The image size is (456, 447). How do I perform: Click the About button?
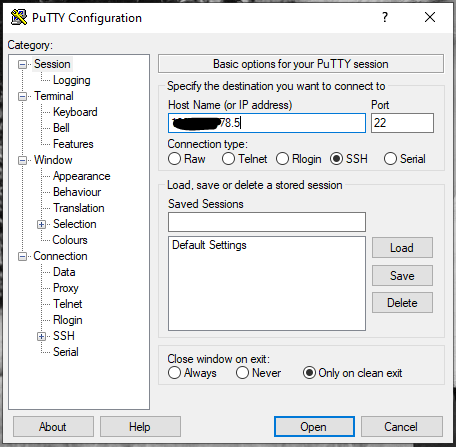click(53, 427)
